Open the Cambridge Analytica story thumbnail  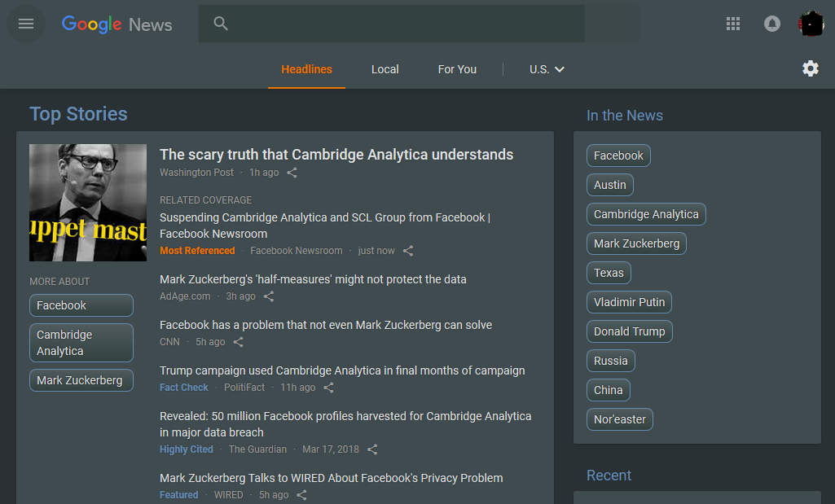click(x=88, y=202)
